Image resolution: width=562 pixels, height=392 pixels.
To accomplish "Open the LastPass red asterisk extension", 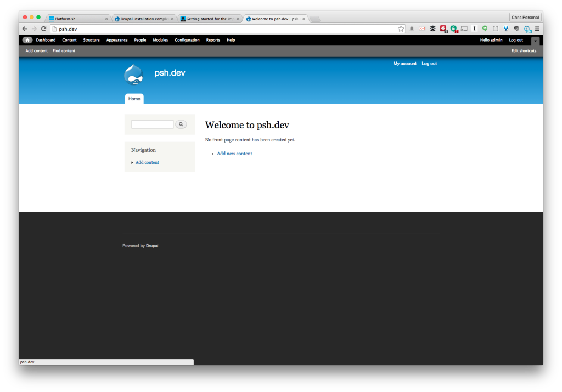I will coord(443,29).
